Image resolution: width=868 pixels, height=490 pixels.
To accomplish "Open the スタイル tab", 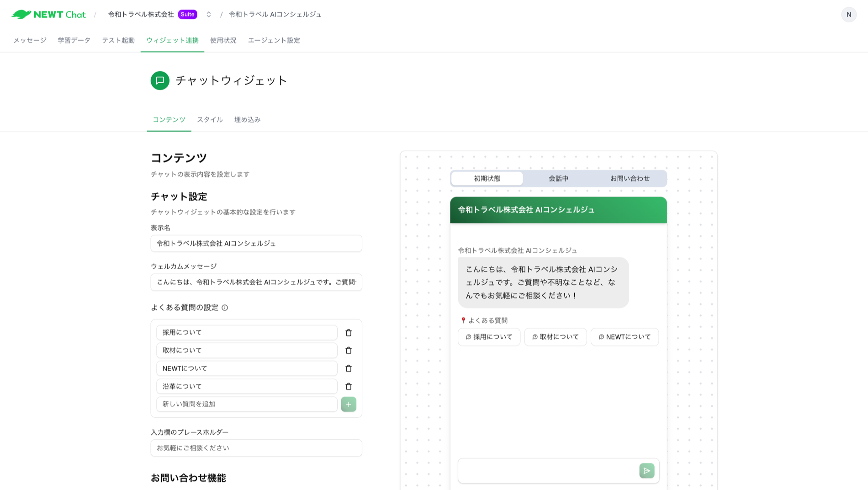I will (210, 119).
